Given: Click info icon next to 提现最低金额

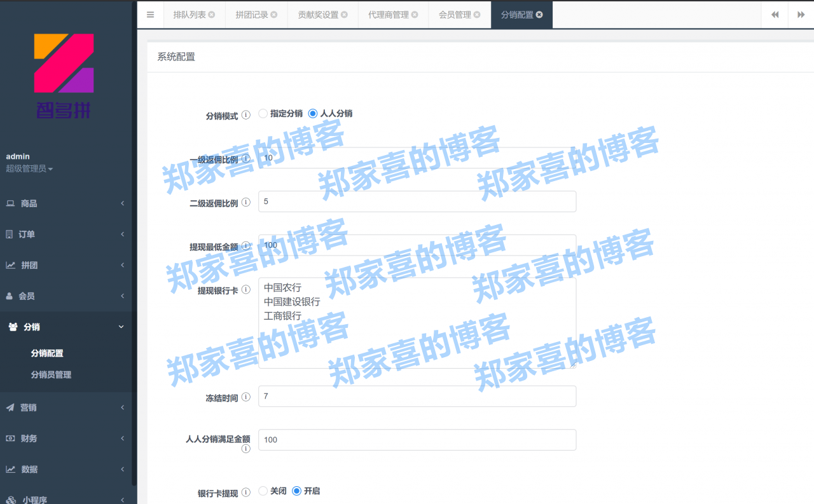Looking at the screenshot, I should coord(245,245).
